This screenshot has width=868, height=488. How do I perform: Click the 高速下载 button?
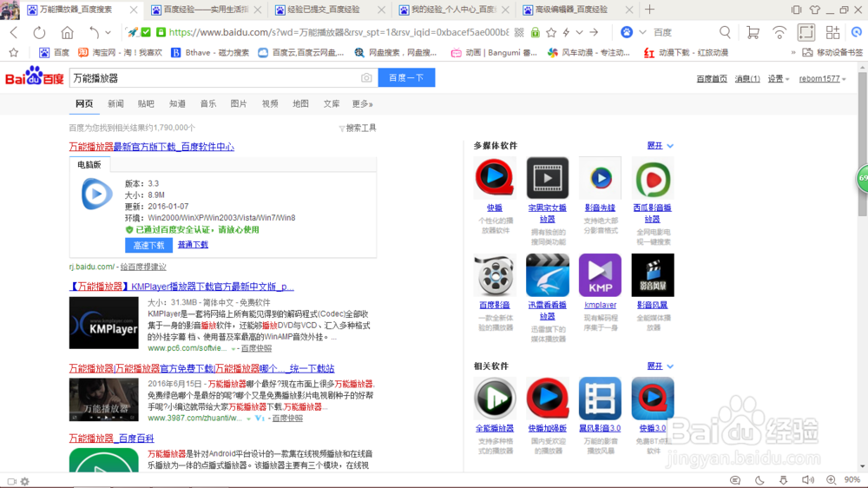pyautogui.click(x=149, y=245)
